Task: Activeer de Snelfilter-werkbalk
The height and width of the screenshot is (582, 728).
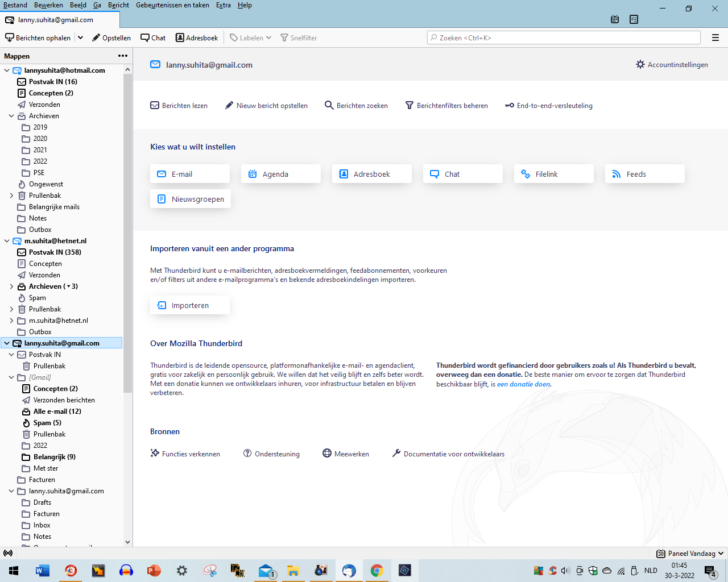Action: [298, 38]
